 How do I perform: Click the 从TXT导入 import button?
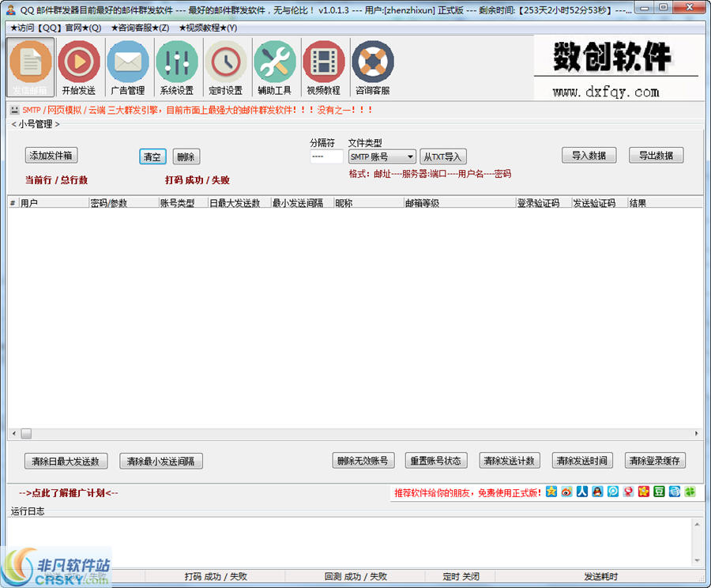(x=443, y=156)
